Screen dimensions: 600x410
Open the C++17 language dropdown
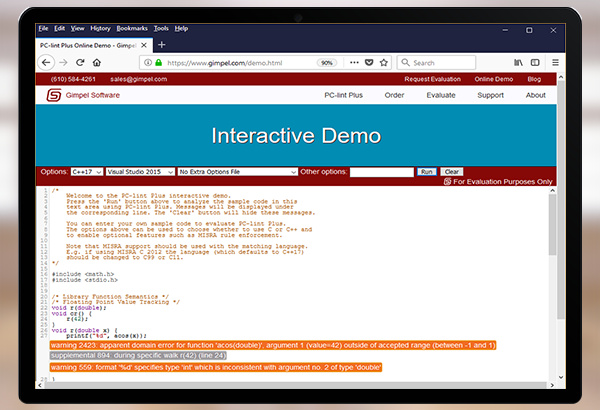click(x=87, y=172)
